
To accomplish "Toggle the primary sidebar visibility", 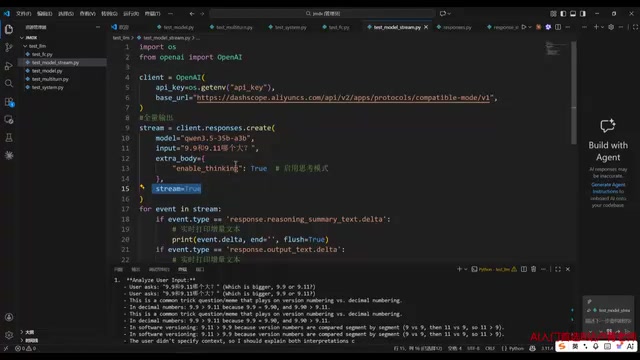I will coord(563,13).
